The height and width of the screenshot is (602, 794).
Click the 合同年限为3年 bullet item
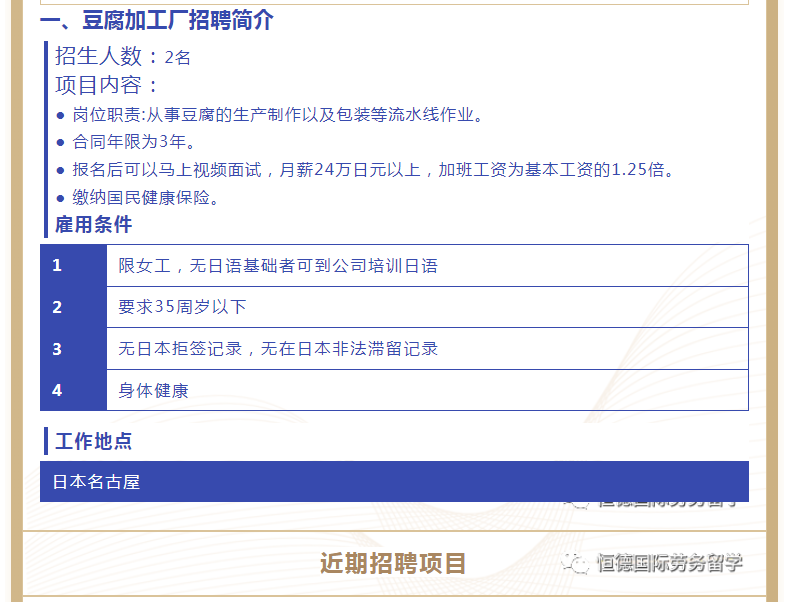tap(134, 142)
